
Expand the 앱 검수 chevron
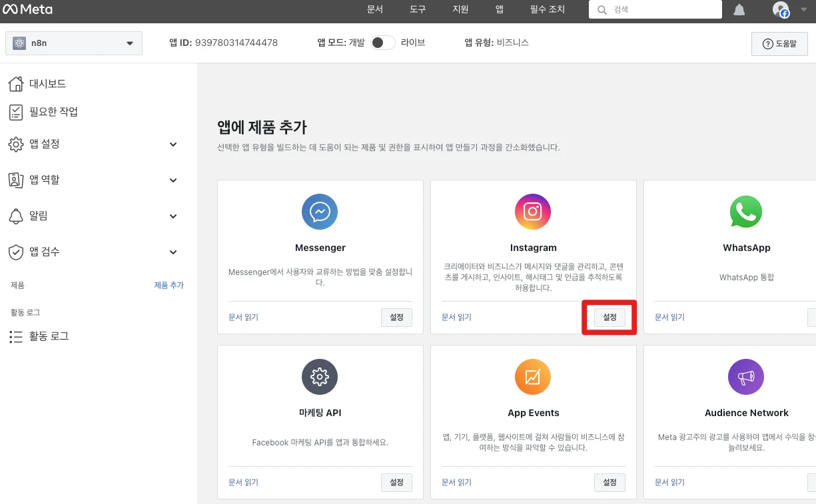pyautogui.click(x=173, y=252)
